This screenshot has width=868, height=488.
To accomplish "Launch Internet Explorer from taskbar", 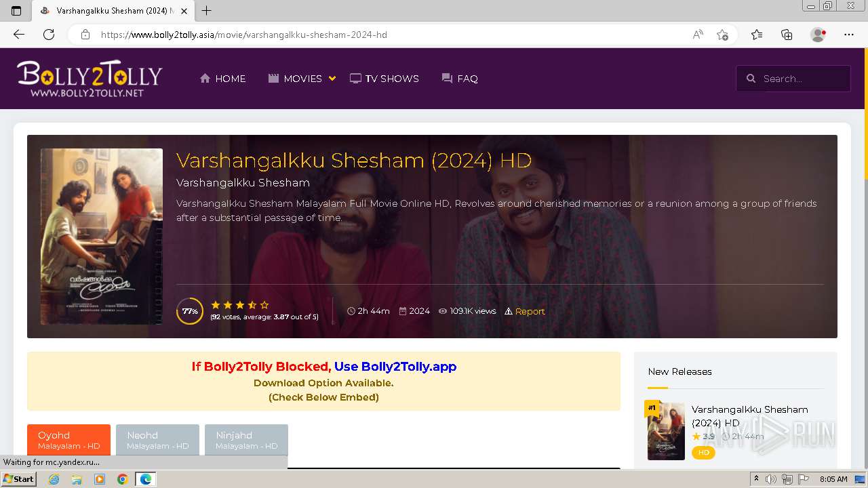I will [54, 479].
